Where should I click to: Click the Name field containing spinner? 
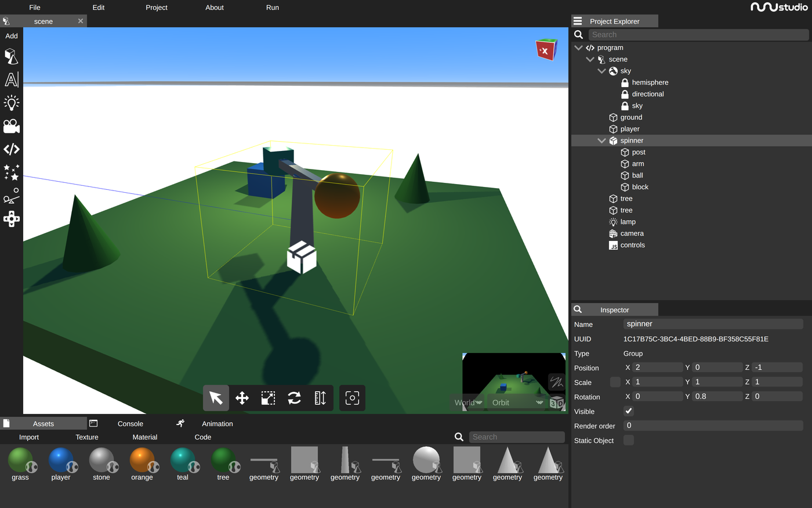point(713,324)
